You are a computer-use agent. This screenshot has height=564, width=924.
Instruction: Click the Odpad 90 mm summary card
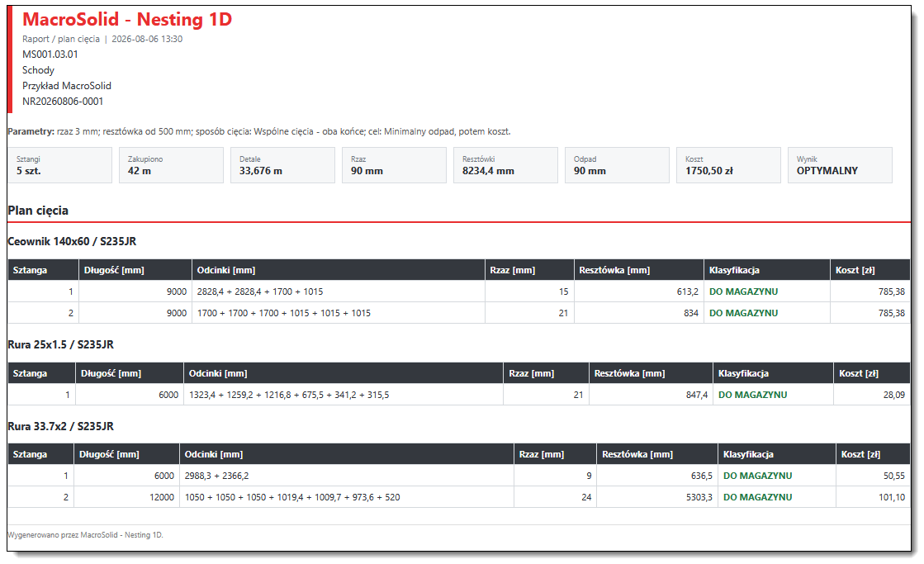617,165
